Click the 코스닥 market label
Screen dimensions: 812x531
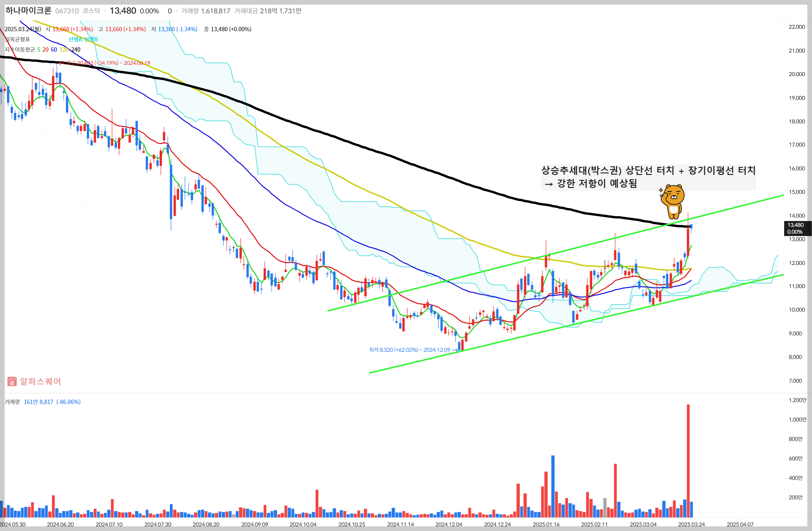[92, 11]
